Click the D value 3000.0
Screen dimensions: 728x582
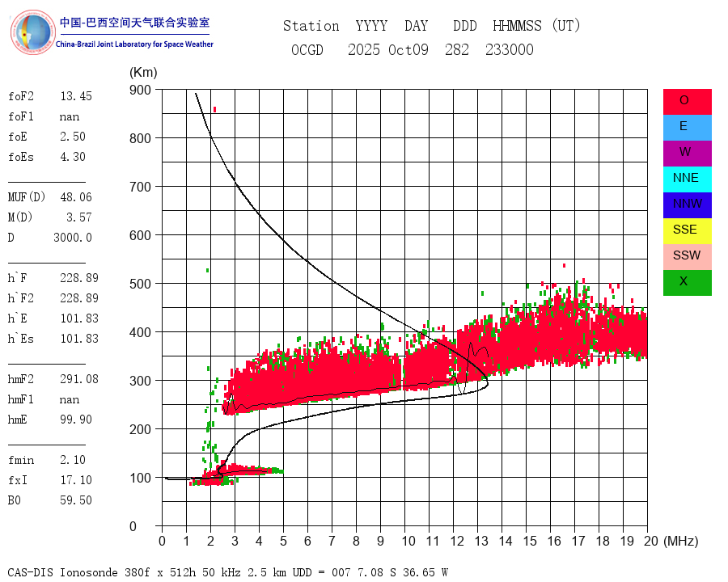pos(73,238)
